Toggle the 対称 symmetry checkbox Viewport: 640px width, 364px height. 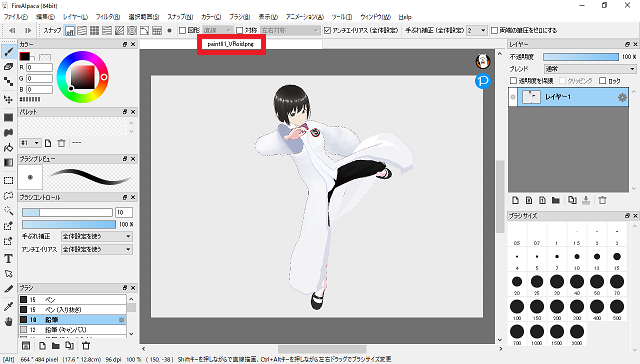[x=240, y=31]
